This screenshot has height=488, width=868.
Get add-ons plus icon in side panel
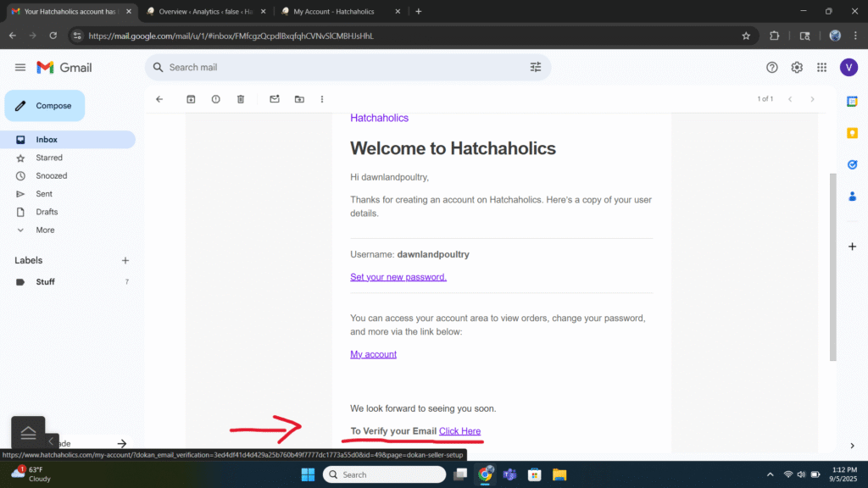click(x=853, y=247)
